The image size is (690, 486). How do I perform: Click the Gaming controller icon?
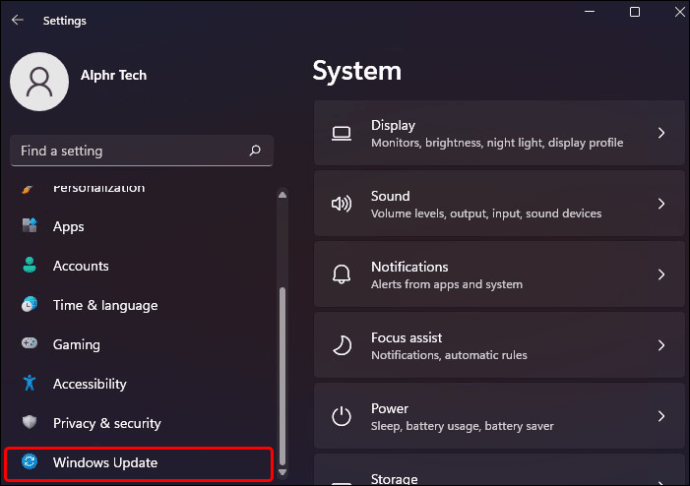click(30, 344)
